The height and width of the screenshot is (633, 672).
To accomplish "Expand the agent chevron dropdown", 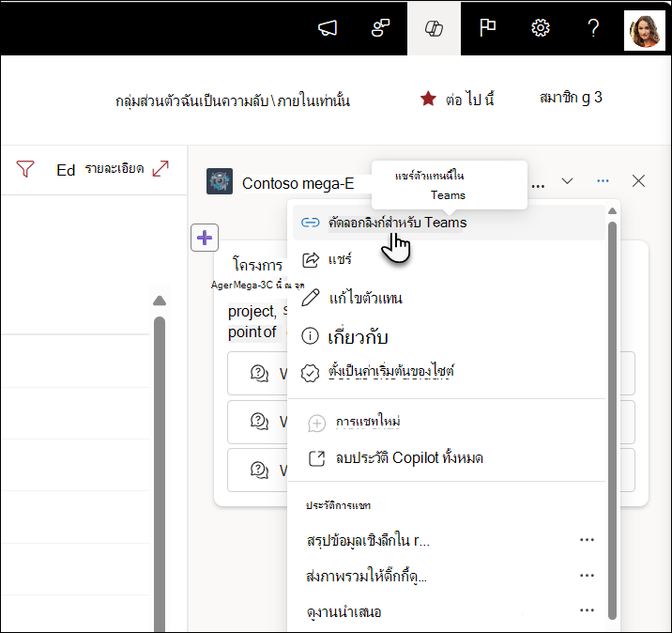I will point(567,181).
